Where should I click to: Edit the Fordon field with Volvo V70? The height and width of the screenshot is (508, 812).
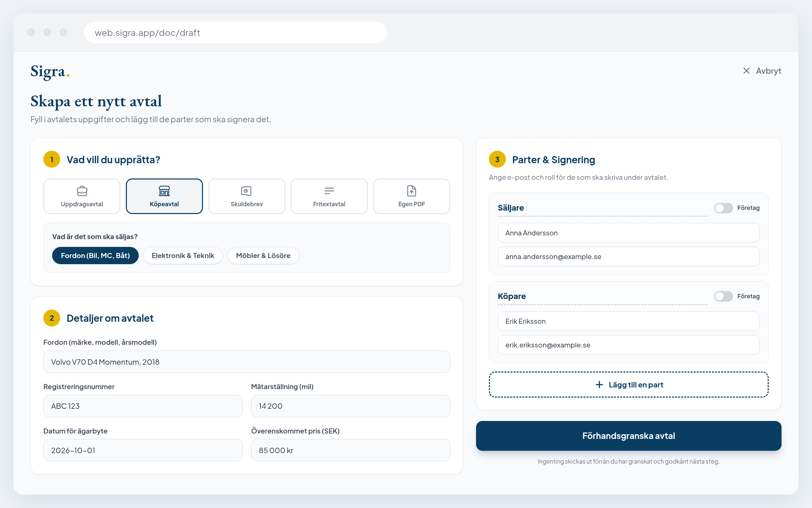tap(247, 362)
